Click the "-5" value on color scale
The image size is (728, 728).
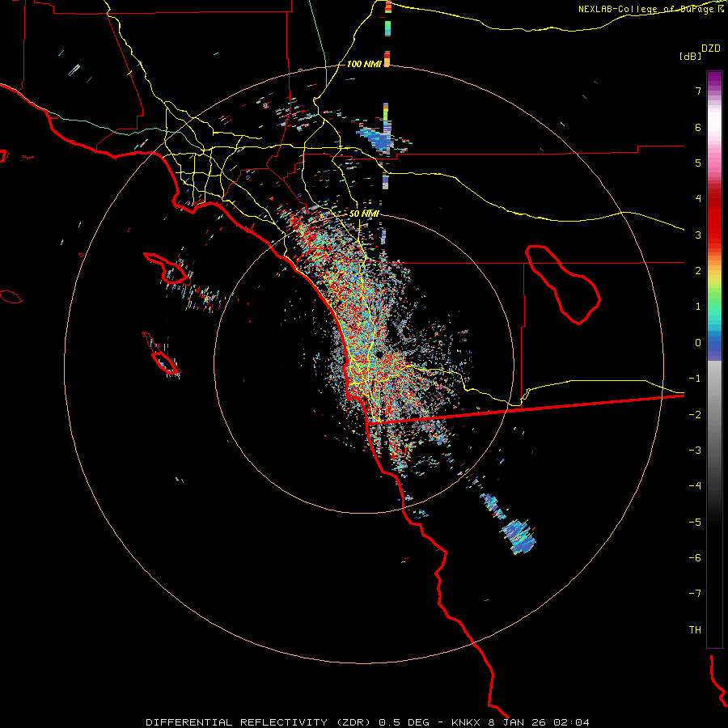click(695, 523)
